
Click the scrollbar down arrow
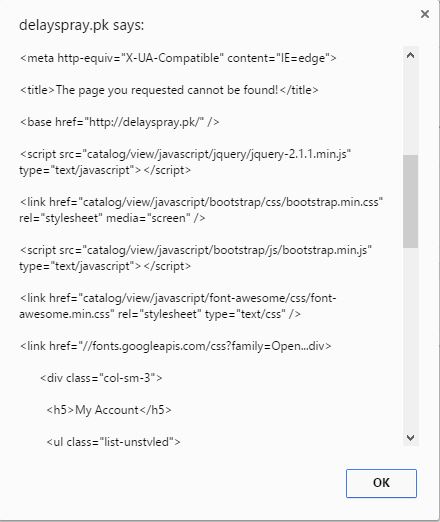coord(411,437)
